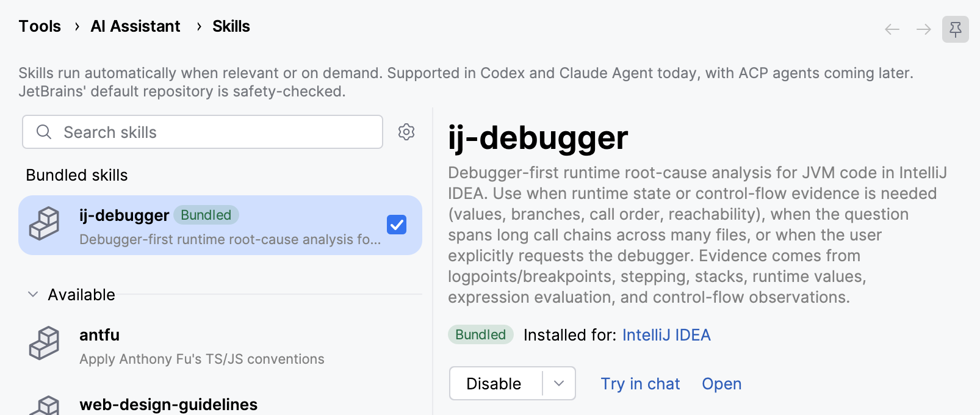Click the ij-debugger detail title

538,138
